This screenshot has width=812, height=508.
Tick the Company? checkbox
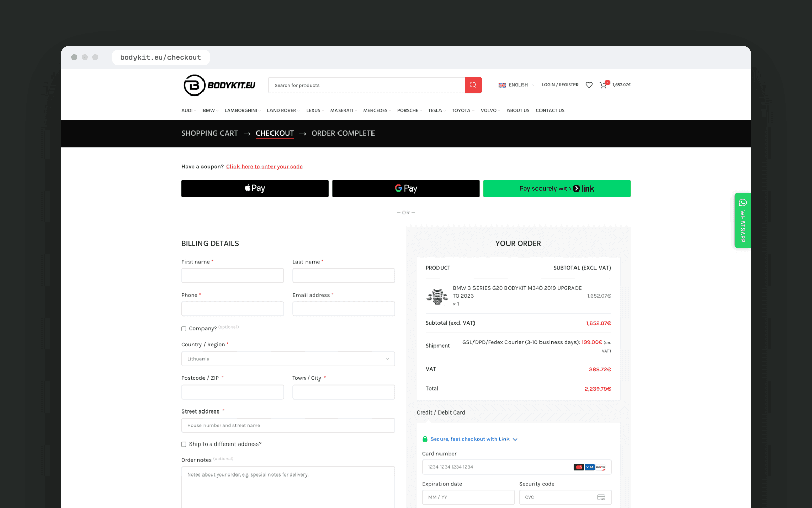(x=184, y=329)
